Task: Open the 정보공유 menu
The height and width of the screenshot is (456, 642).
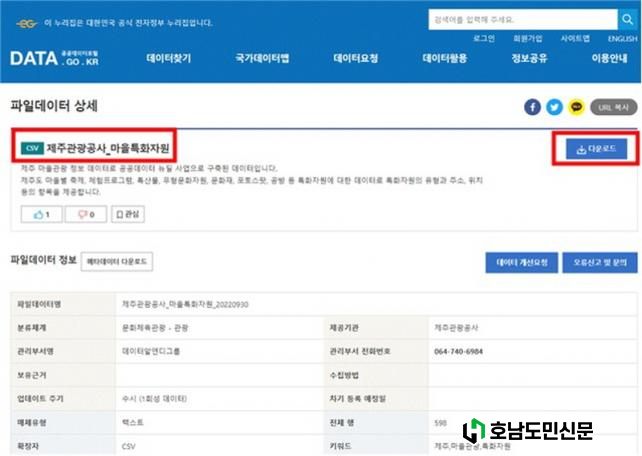Action: (529, 58)
